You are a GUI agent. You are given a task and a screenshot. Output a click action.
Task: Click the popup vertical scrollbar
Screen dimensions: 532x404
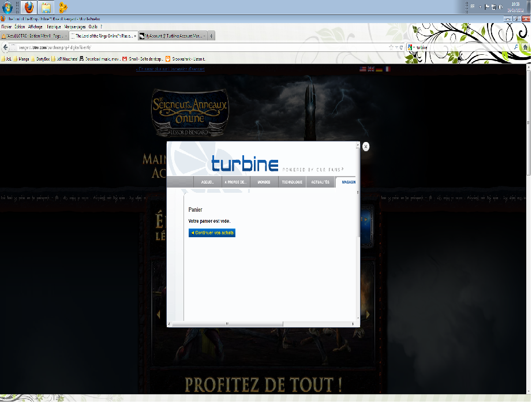point(358,231)
